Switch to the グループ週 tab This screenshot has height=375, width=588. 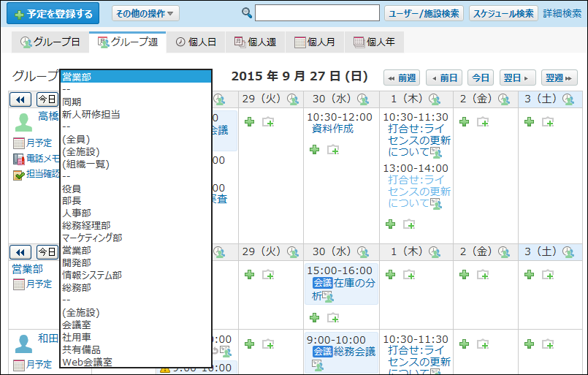128,42
